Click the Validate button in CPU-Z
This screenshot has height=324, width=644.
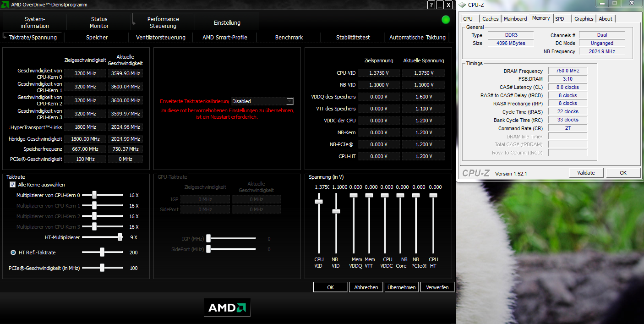click(x=586, y=173)
